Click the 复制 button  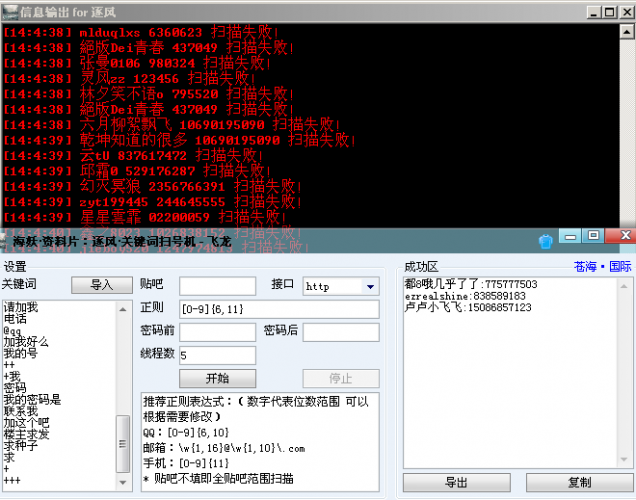point(579,483)
